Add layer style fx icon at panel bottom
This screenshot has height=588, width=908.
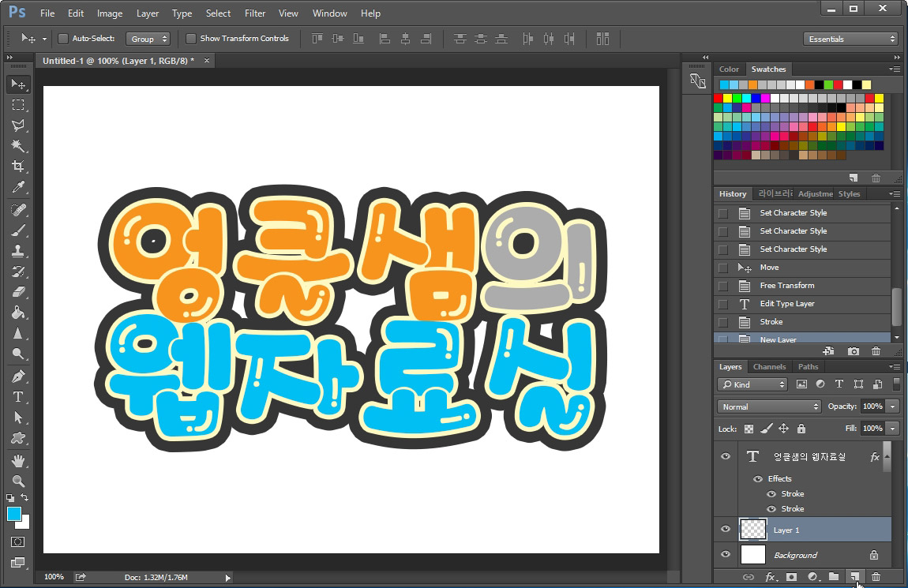click(x=771, y=576)
